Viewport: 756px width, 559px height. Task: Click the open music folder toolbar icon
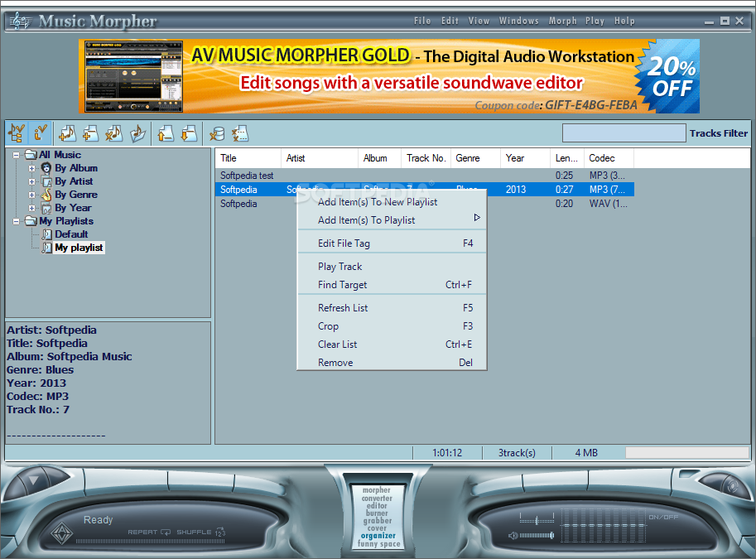coord(138,133)
